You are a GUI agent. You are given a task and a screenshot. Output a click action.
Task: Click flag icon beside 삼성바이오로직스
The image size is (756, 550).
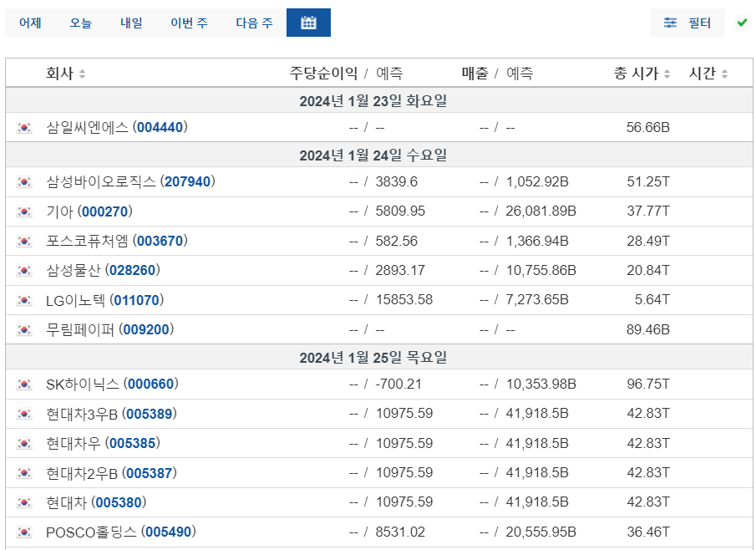[24, 182]
